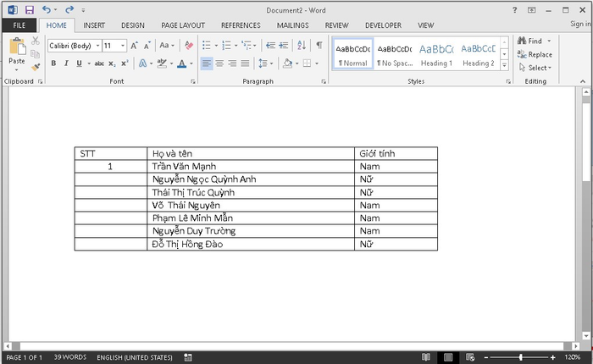Click the zoom slider handle
Viewport: 593px width, 364px height.
(x=521, y=357)
